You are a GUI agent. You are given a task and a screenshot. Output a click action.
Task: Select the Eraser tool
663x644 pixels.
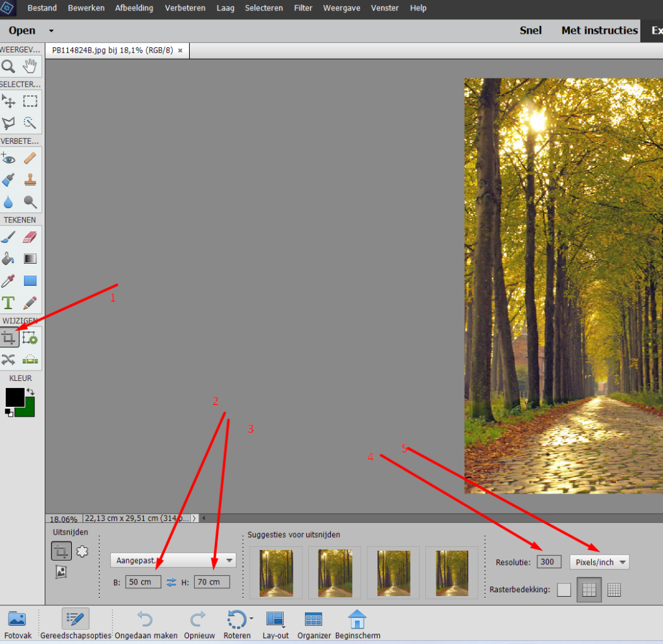[x=30, y=237]
